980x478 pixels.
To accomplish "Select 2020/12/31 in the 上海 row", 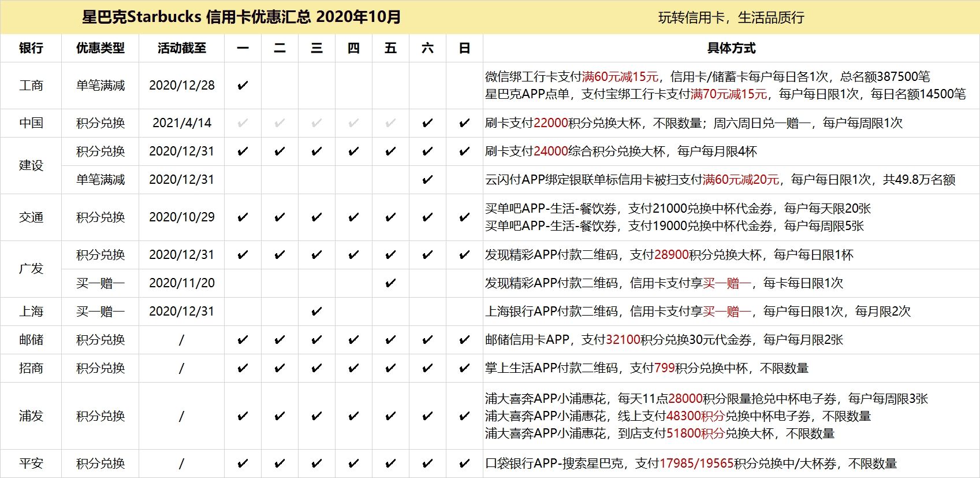I will [182, 312].
